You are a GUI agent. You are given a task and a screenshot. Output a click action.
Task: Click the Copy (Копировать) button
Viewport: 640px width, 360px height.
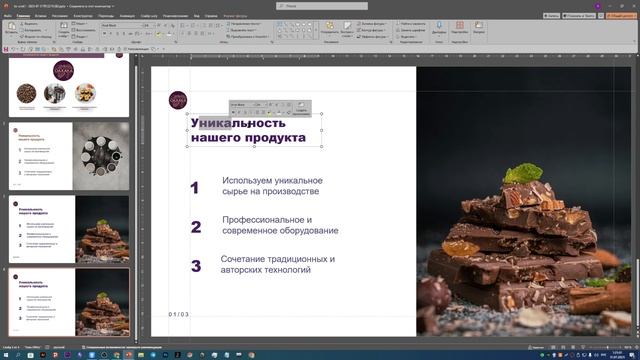(x=31, y=30)
